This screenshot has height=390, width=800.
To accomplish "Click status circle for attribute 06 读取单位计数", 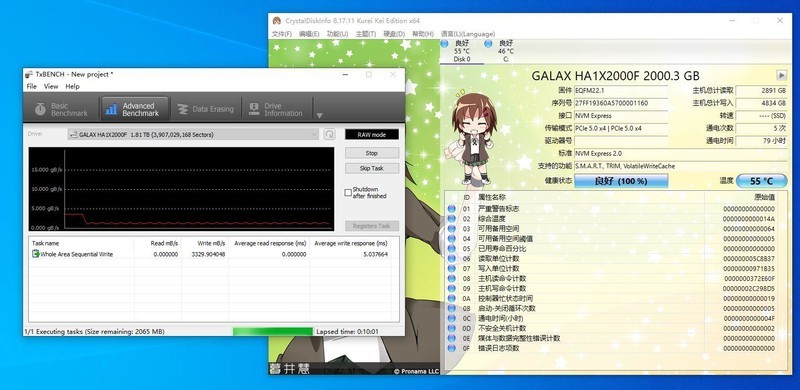I will click(x=452, y=258).
